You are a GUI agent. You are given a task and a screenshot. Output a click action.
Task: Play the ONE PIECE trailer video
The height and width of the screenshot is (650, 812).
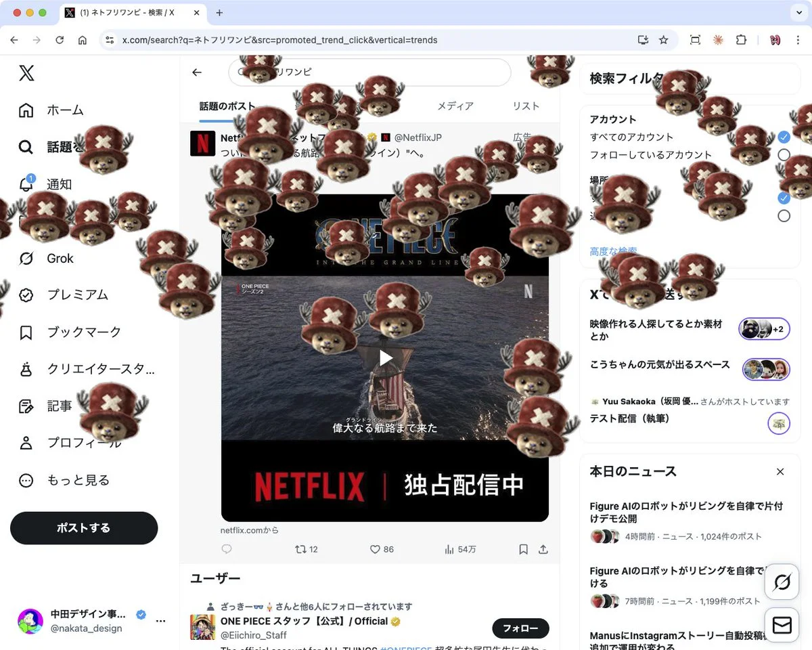click(384, 357)
